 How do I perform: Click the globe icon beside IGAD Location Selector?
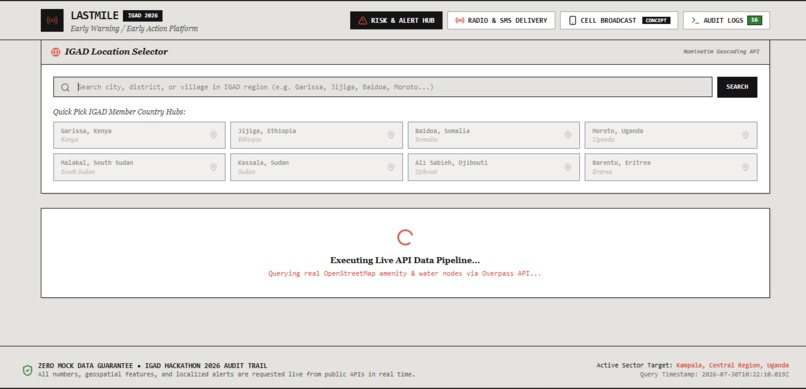pos(56,52)
